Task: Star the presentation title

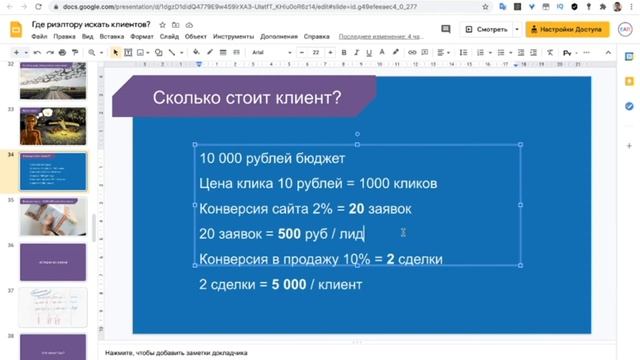Action: coord(162,25)
